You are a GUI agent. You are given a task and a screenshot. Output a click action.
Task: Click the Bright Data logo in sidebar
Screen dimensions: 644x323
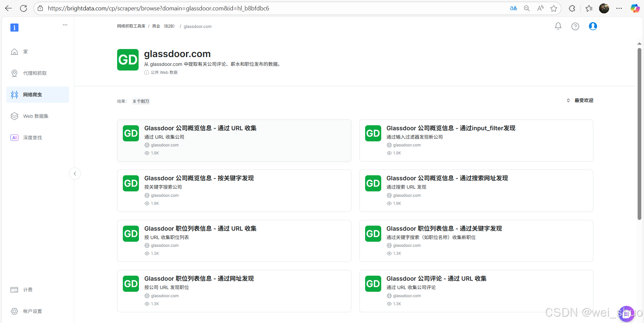(x=14, y=28)
